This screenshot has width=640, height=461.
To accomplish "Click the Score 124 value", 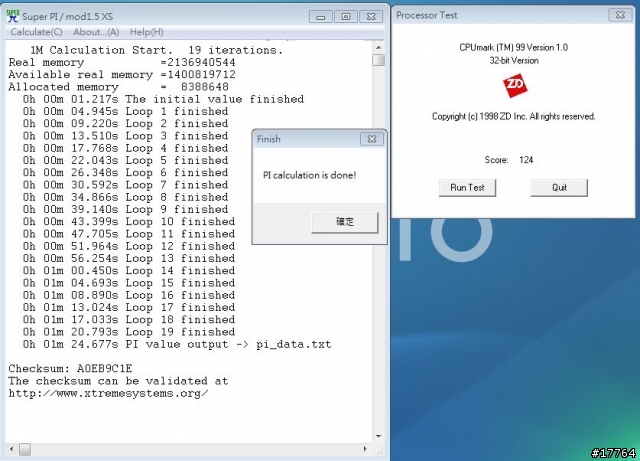I will (526, 160).
